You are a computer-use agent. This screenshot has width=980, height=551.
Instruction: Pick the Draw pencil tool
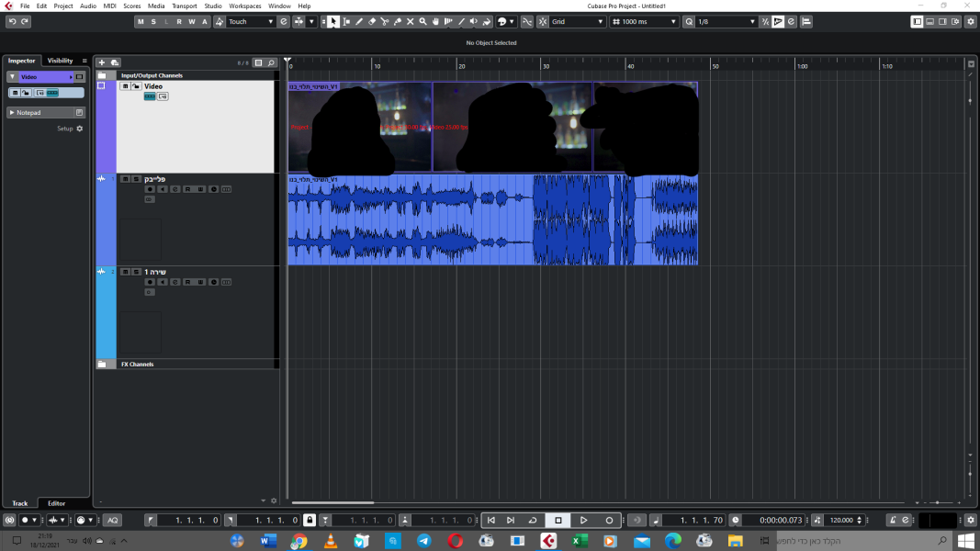coord(359,21)
